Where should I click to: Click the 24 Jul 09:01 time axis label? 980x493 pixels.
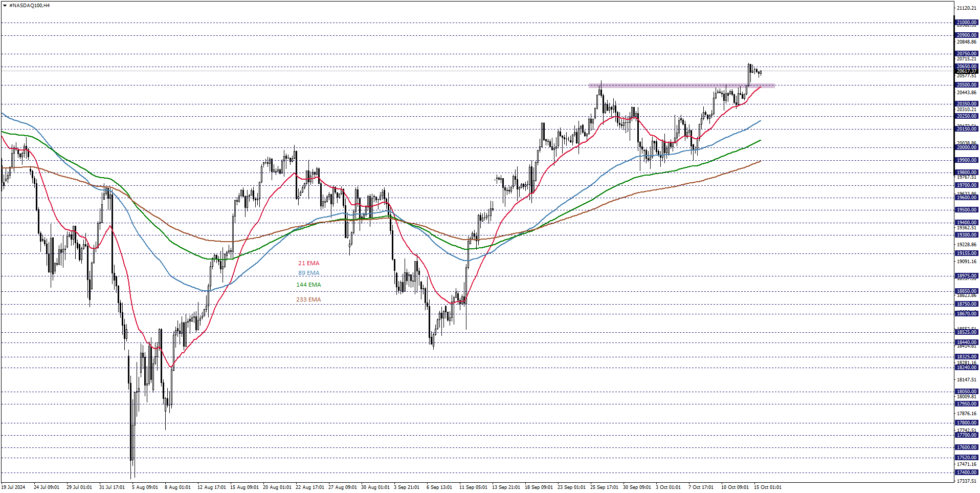pos(47,487)
